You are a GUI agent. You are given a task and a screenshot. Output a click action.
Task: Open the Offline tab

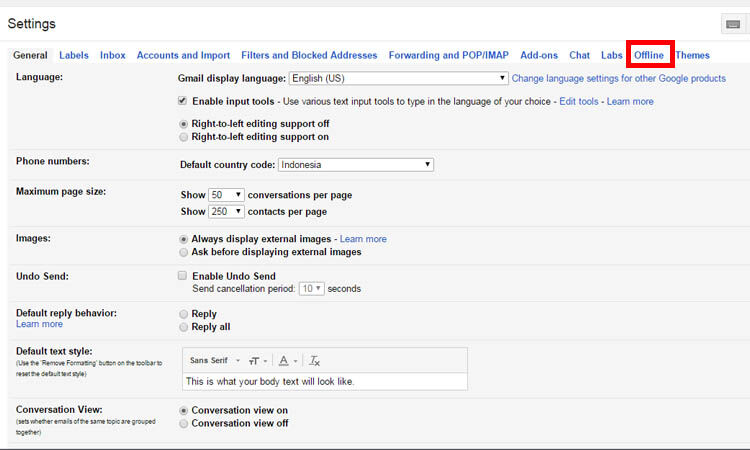(649, 55)
